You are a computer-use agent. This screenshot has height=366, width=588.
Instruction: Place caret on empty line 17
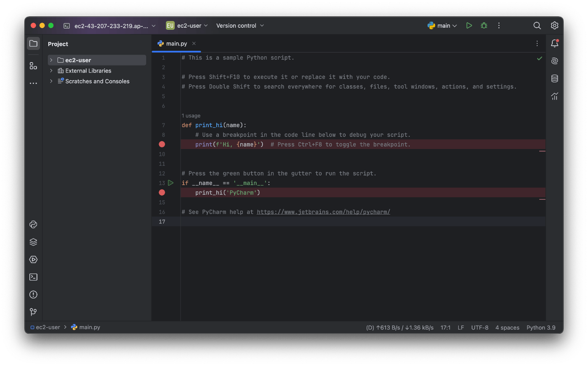363,222
